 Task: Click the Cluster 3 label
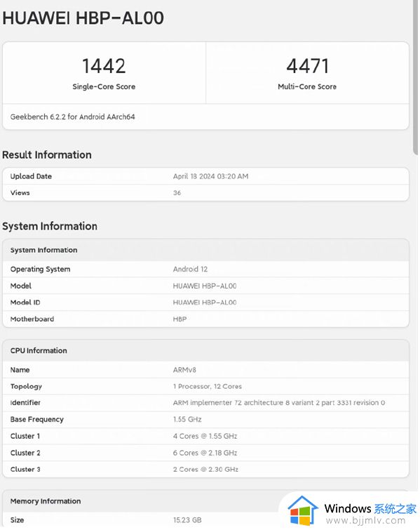point(25,469)
